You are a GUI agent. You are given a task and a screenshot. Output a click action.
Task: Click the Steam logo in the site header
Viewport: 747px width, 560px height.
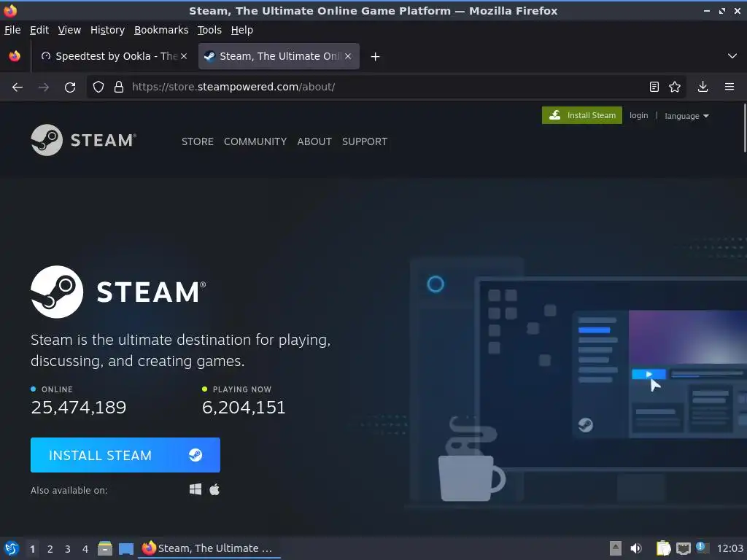[x=84, y=140]
